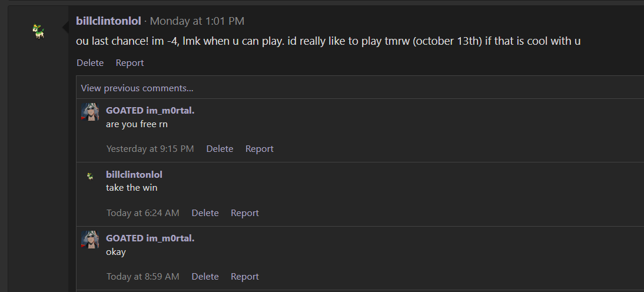The height and width of the screenshot is (292, 644).
Task: Report the 'okay' comment
Action: (244, 277)
